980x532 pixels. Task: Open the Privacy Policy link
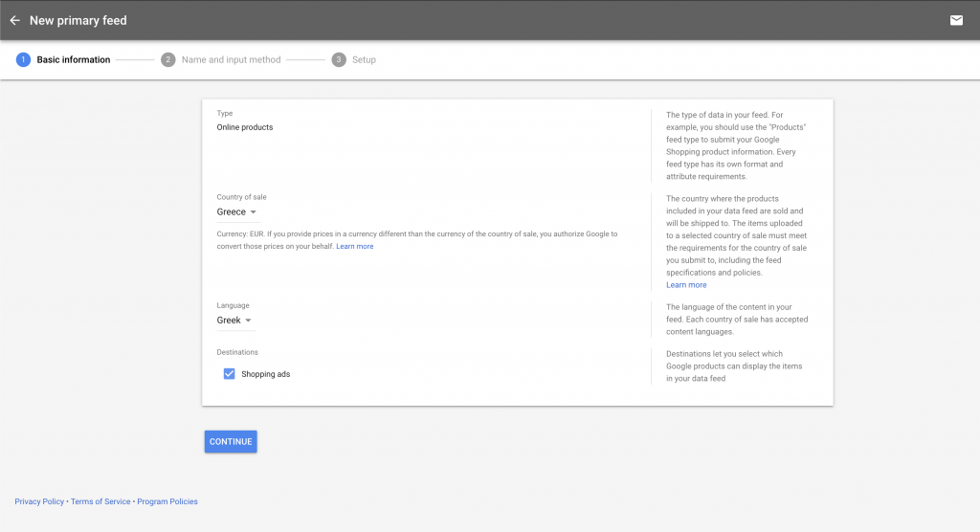(39, 501)
